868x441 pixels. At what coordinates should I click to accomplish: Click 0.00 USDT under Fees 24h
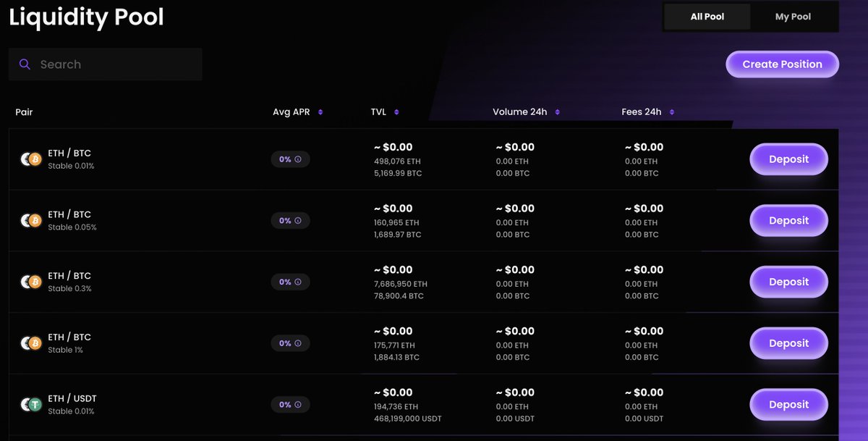(x=644, y=419)
